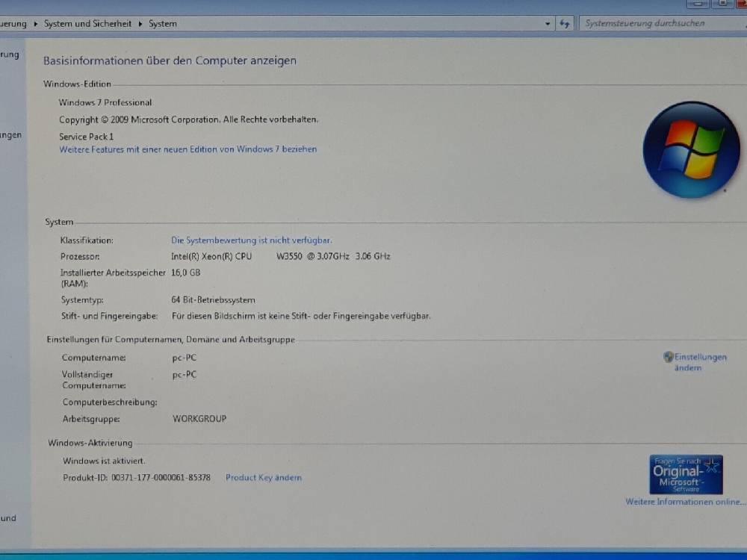The width and height of the screenshot is (747, 560).
Task: Click the 'WORKGROUP' workgroup value
Action: (x=199, y=419)
